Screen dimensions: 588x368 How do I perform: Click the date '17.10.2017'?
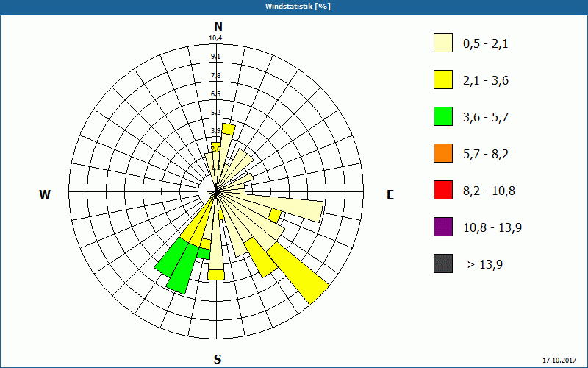pyautogui.click(x=559, y=360)
